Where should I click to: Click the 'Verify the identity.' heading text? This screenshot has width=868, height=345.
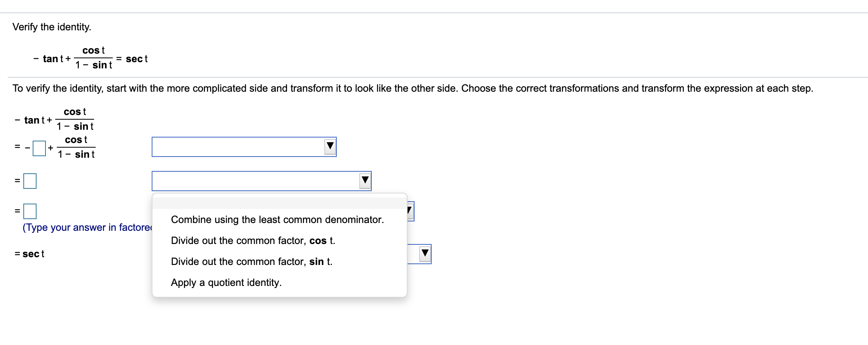tap(52, 27)
